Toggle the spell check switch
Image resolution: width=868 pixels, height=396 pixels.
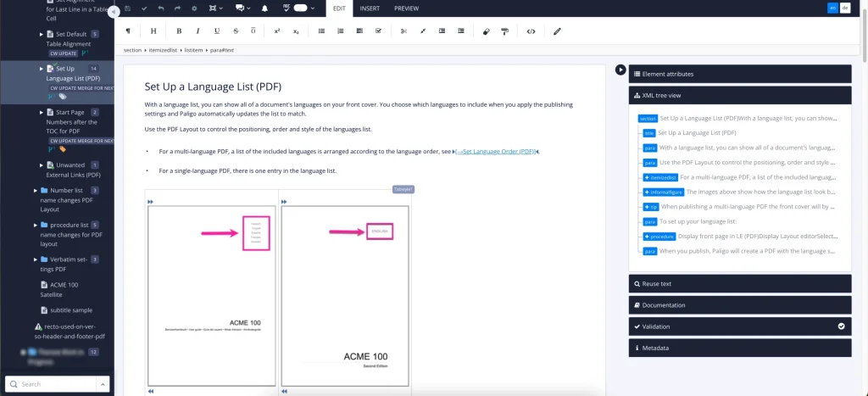pyautogui.click(x=300, y=8)
